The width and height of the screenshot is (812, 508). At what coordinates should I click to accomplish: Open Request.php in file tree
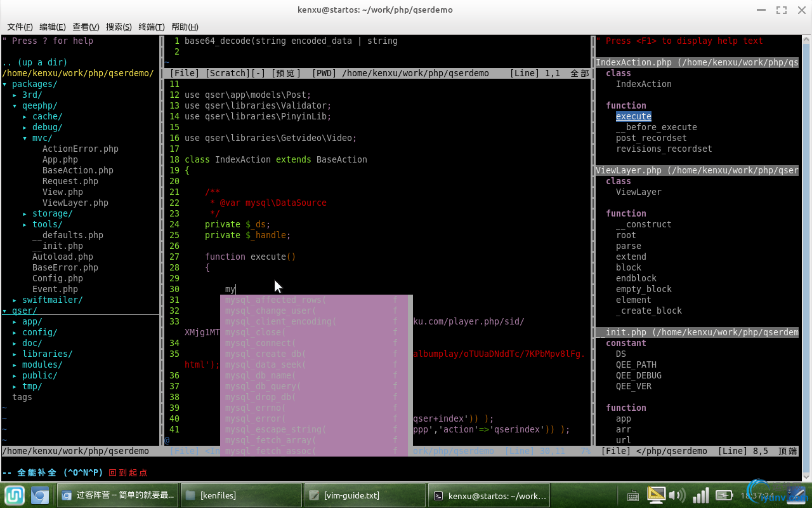(70, 181)
